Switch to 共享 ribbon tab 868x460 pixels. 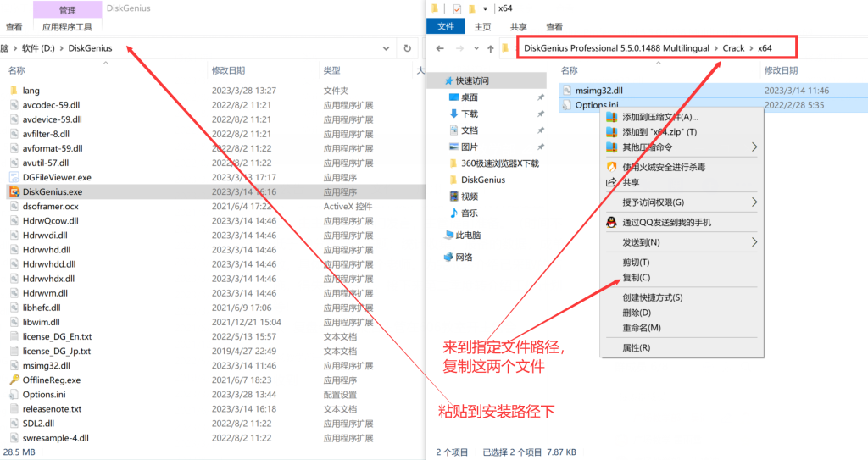click(x=518, y=26)
